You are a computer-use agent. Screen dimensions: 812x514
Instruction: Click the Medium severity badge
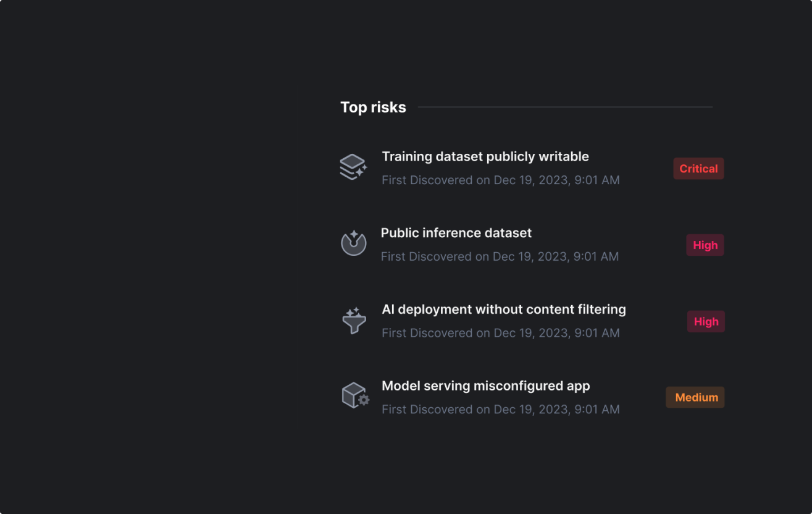click(695, 397)
